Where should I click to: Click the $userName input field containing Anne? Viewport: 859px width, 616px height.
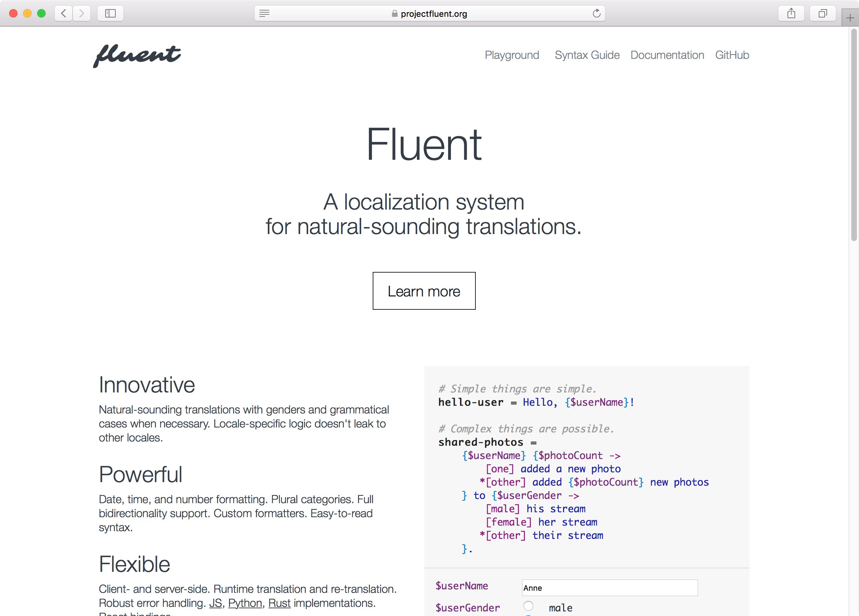(610, 588)
